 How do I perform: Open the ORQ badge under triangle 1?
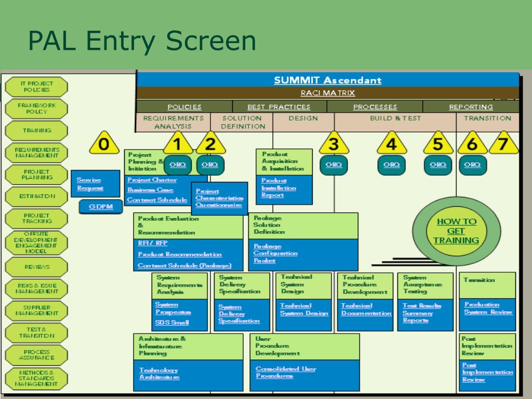pyautogui.click(x=178, y=165)
